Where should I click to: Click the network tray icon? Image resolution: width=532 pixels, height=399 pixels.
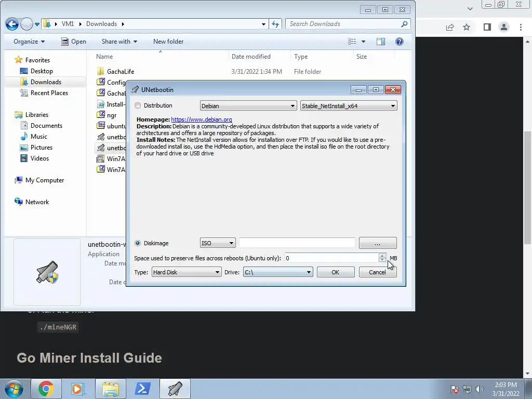(x=467, y=389)
